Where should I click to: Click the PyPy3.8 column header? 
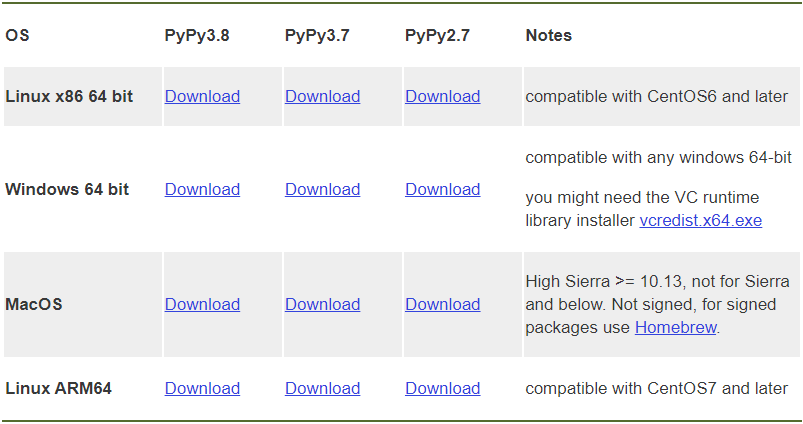click(197, 35)
